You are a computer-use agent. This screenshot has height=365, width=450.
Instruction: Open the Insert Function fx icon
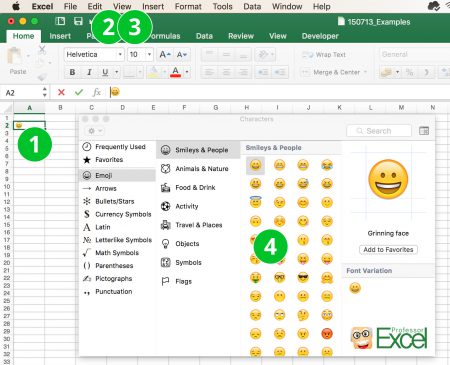[96, 92]
